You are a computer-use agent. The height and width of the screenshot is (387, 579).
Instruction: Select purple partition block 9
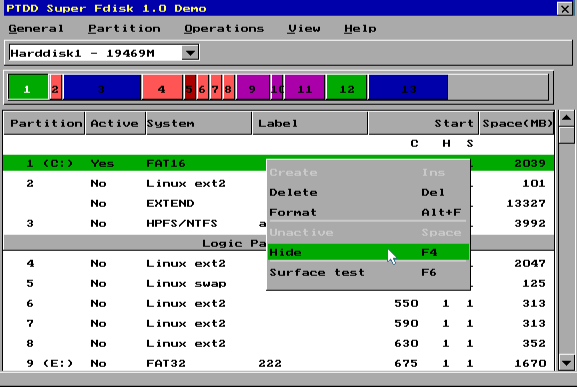coord(253,88)
